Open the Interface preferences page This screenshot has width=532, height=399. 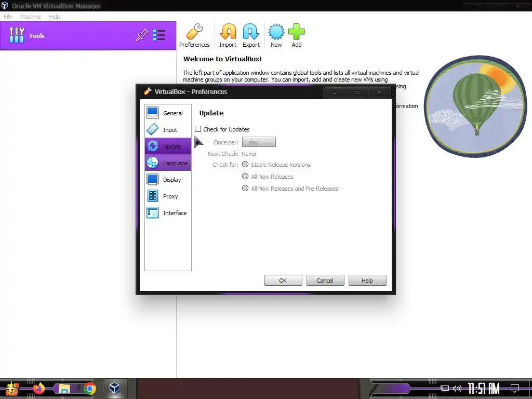click(x=168, y=212)
